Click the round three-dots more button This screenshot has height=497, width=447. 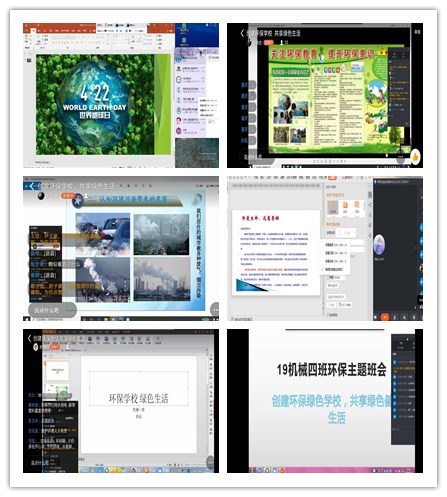click(215, 309)
